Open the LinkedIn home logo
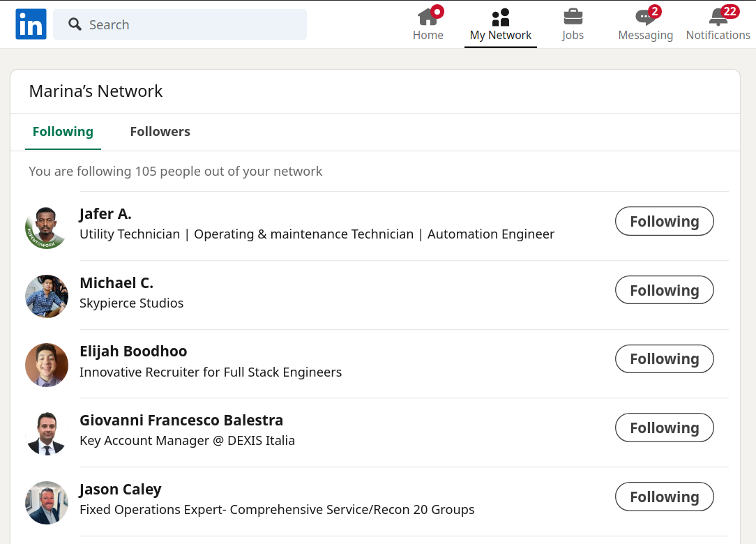Screen dimensions: 756x544 tap(30, 24)
